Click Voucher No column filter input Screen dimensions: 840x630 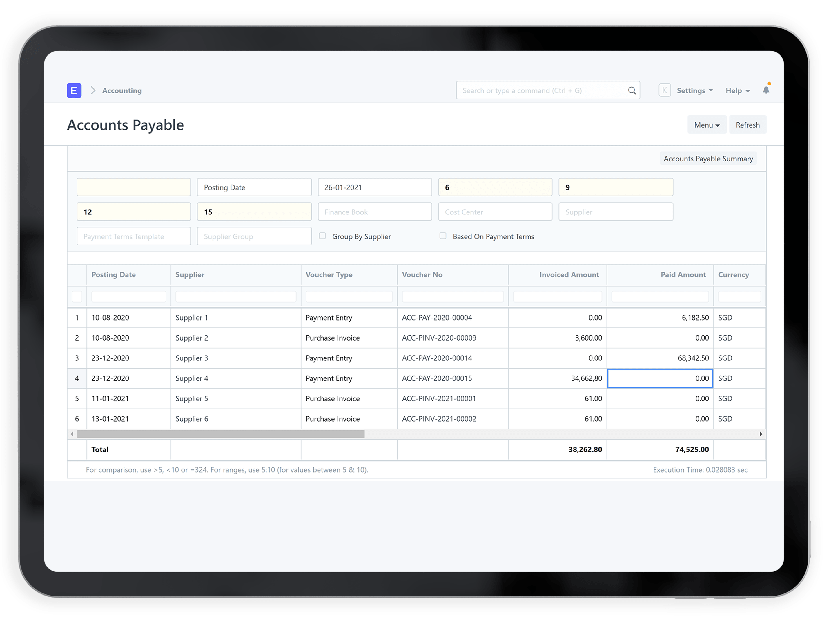pyautogui.click(x=453, y=296)
